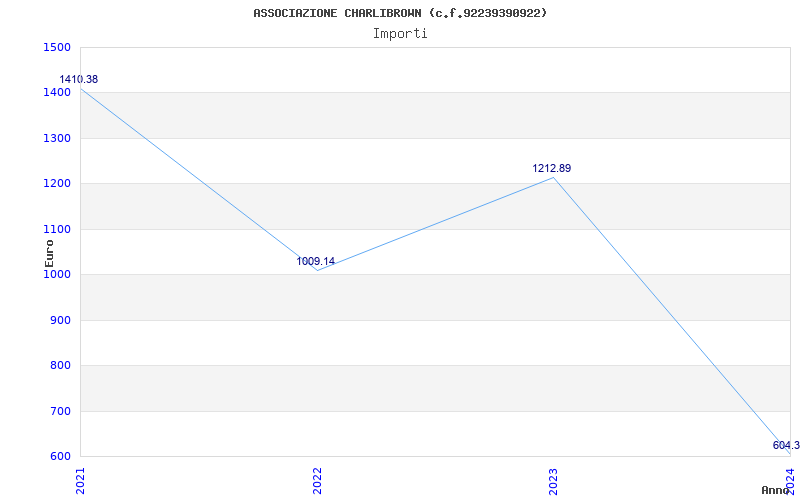Viewport: 800px width, 500px height.
Task: Click the chart title ASSOCIAZIONE CHARLIBROWN
Action: [x=400, y=13]
